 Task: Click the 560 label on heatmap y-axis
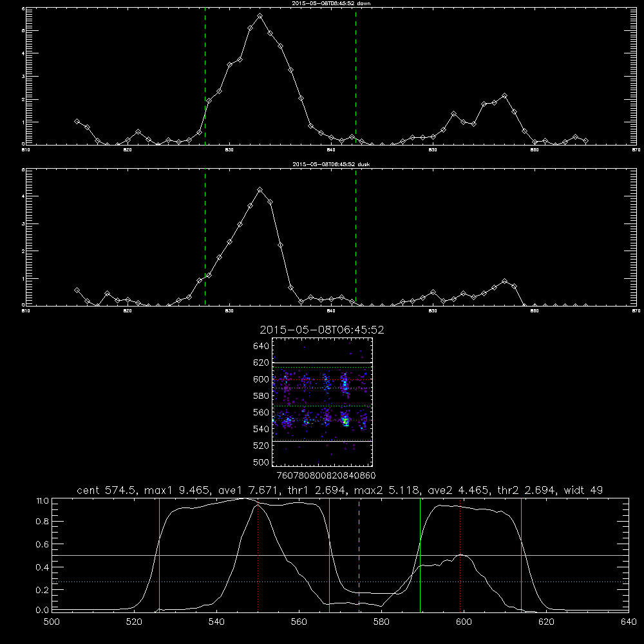[261, 412]
